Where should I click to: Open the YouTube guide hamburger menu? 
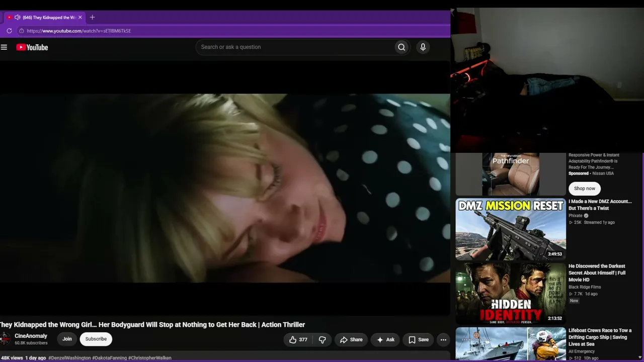tap(4, 47)
